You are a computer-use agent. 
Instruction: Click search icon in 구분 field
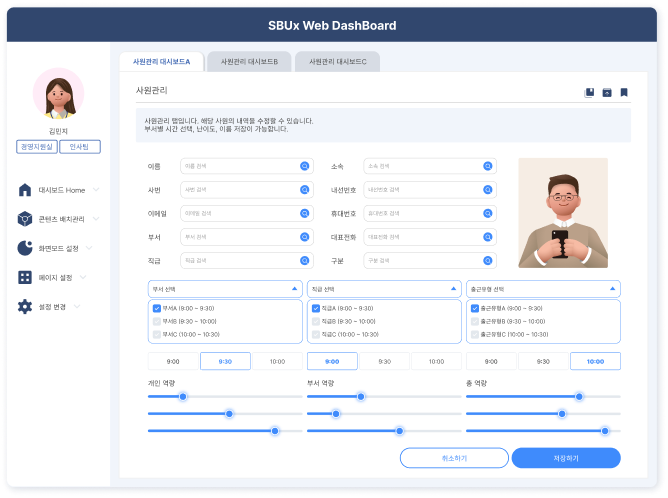pos(488,261)
